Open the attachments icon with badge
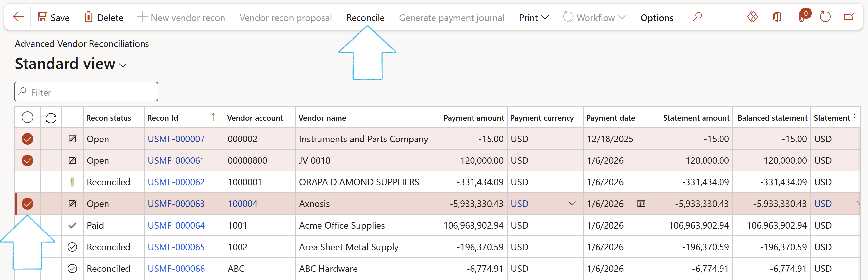Viewport: 868px width, 280px height. 802,17
